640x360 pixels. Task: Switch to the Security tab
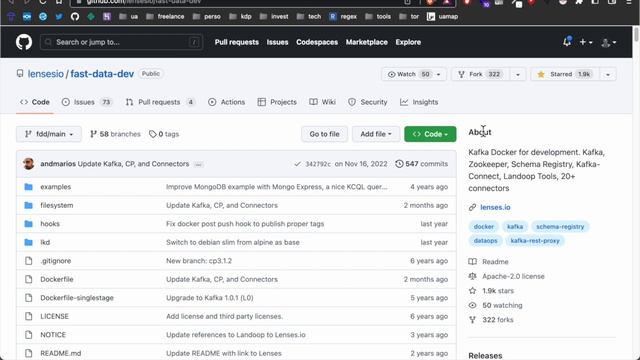[367, 102]
